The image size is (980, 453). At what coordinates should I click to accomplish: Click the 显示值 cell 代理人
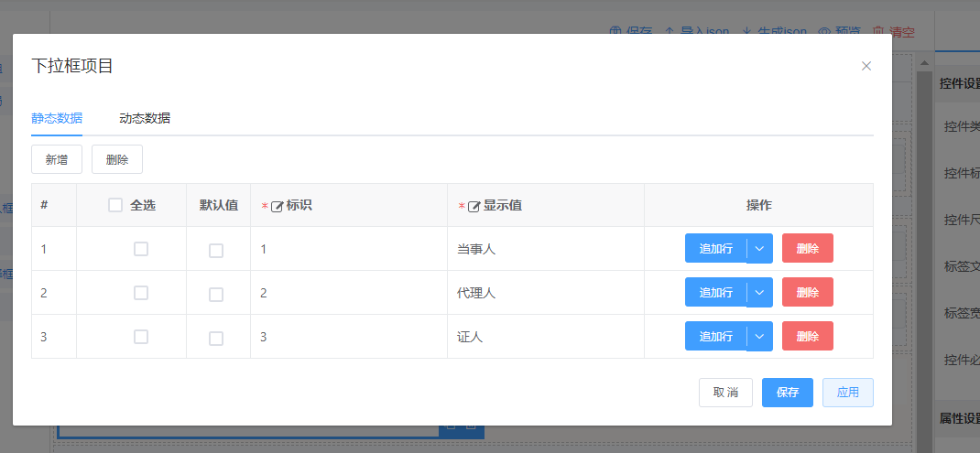(546, 293)
